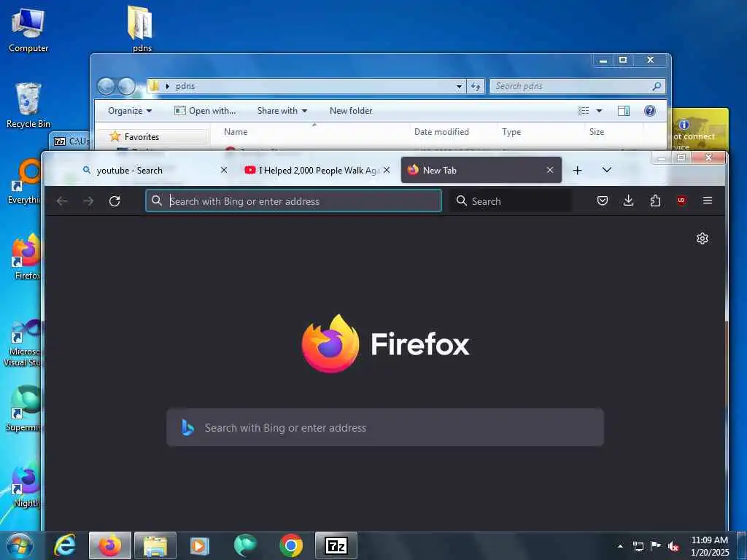Switch to 7-Zip taskbar button

pyautogui.click(x=336, y=545)
